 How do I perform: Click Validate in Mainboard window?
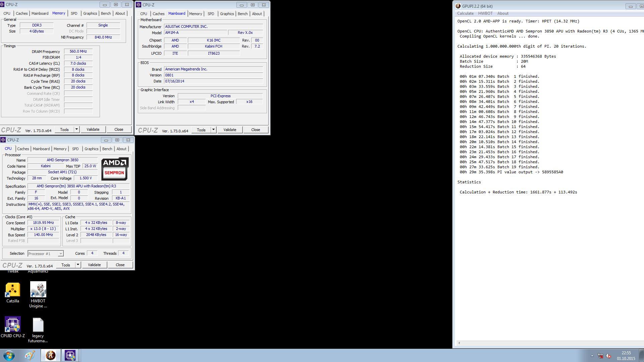(x=230, y=130)
